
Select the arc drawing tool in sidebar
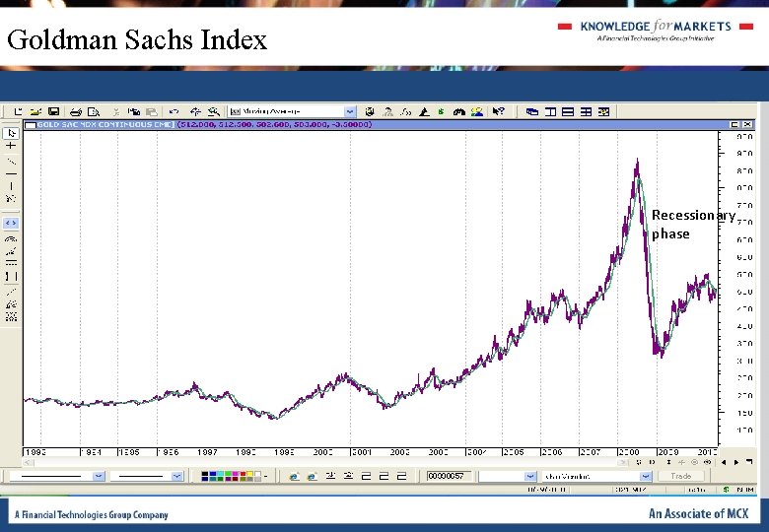(11, 239)
